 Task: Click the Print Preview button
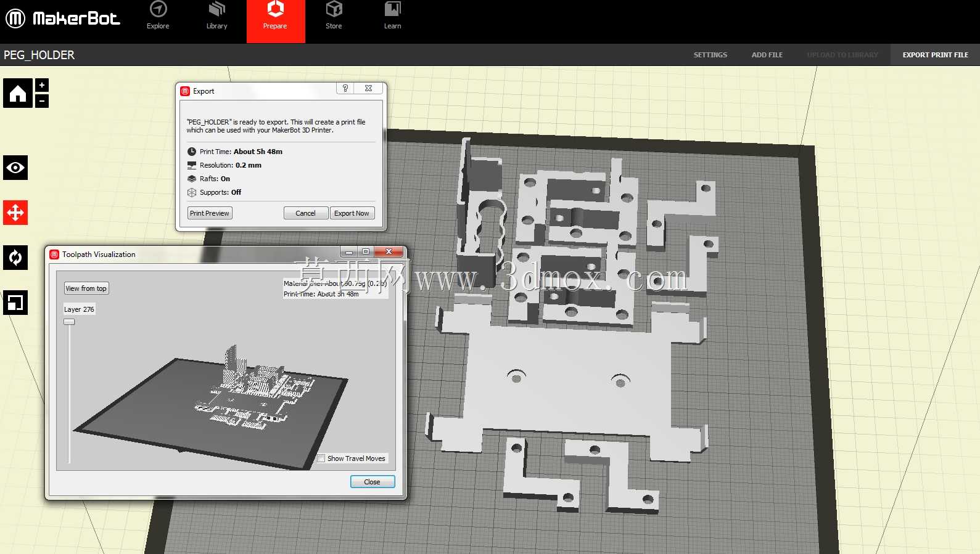[x=210, y=213]
